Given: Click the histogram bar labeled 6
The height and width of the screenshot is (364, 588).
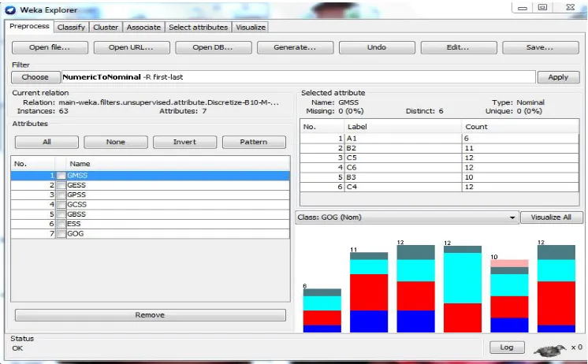Looking at the screenshot, I should tap(322, 310).
